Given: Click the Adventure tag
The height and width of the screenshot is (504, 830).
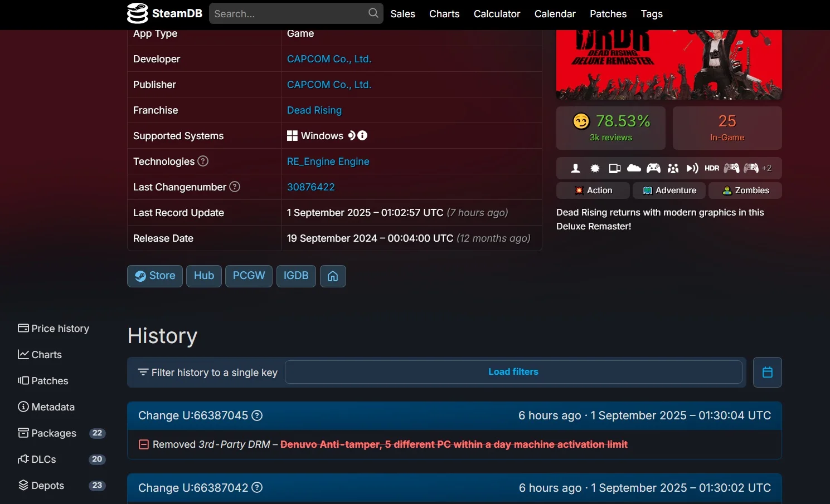Looking at the screenshot, I should tap(669, 190).
